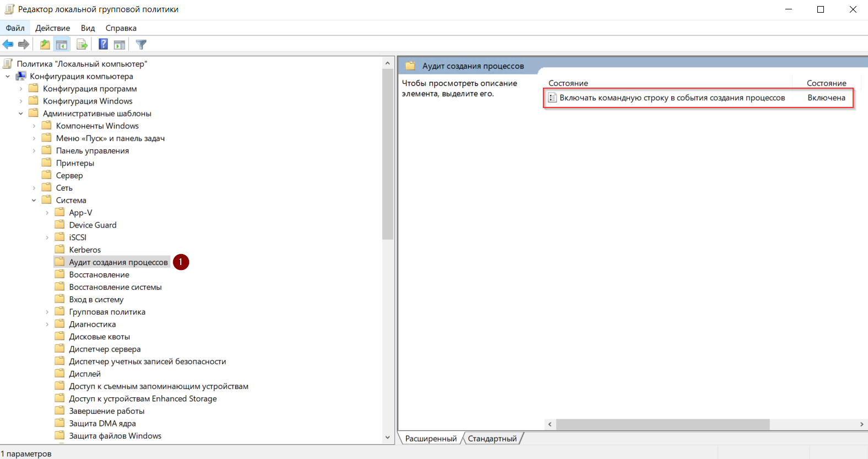Click the blue Back arrow in toolbar
This screenshot has height=459, width=868.
8,45
